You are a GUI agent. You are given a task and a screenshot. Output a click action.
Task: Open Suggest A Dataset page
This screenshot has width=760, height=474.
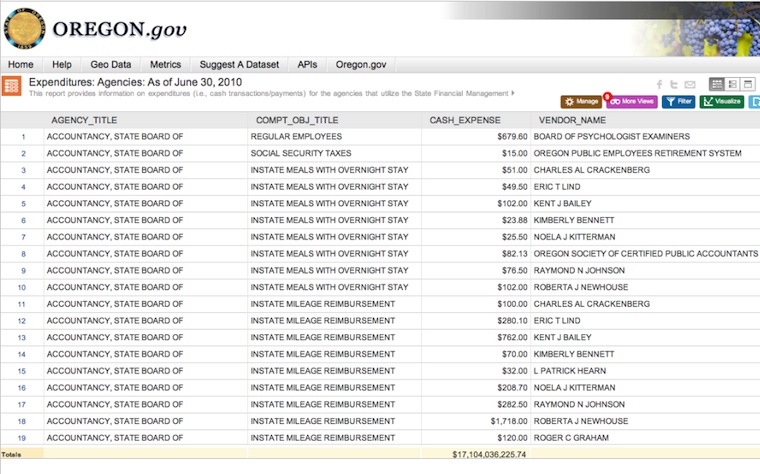[x=239, y=64]
